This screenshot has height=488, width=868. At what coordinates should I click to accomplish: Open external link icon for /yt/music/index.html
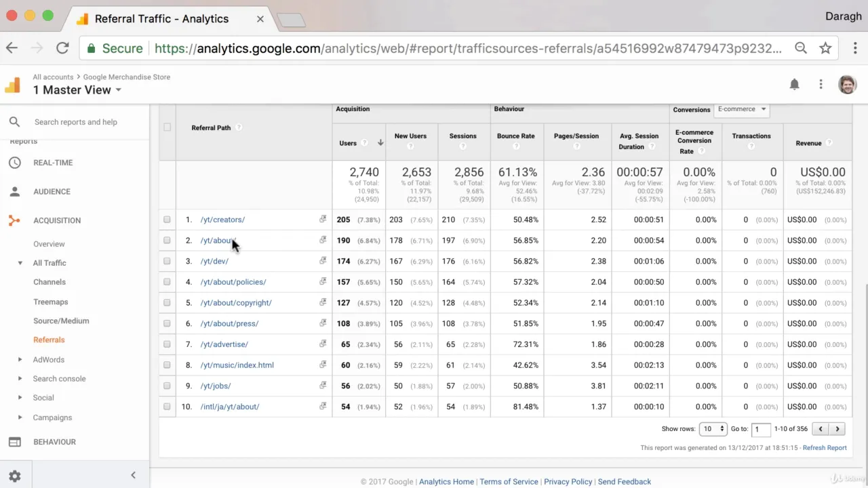pos(323,365)
